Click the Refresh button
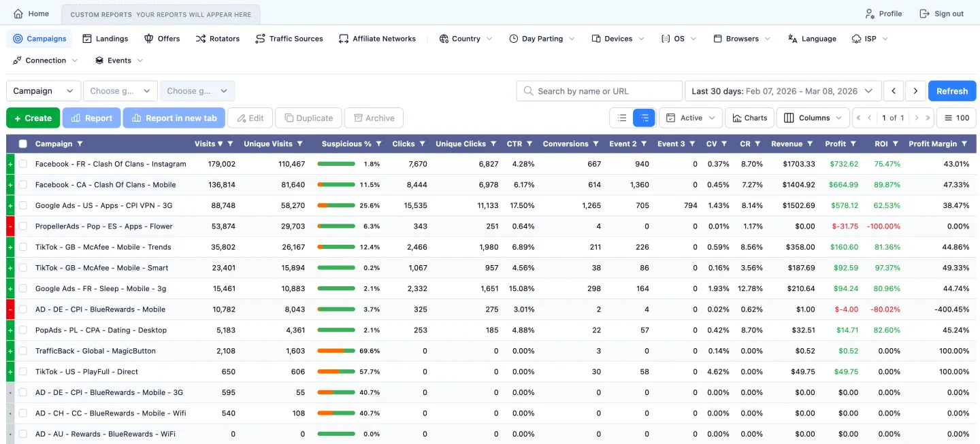Screen dimensions: 980x444 (x=951, y=90)
